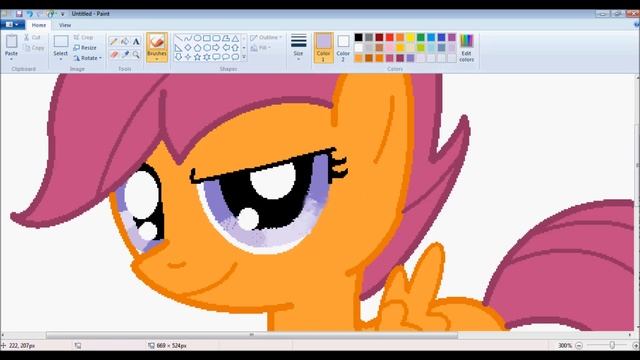
Task: Switch to the Home ribbon tab
Action: tap(39, 25)
